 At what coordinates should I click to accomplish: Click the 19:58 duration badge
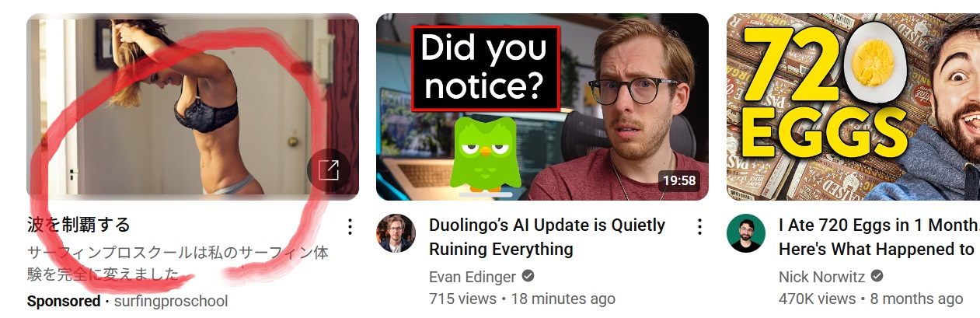679,181
